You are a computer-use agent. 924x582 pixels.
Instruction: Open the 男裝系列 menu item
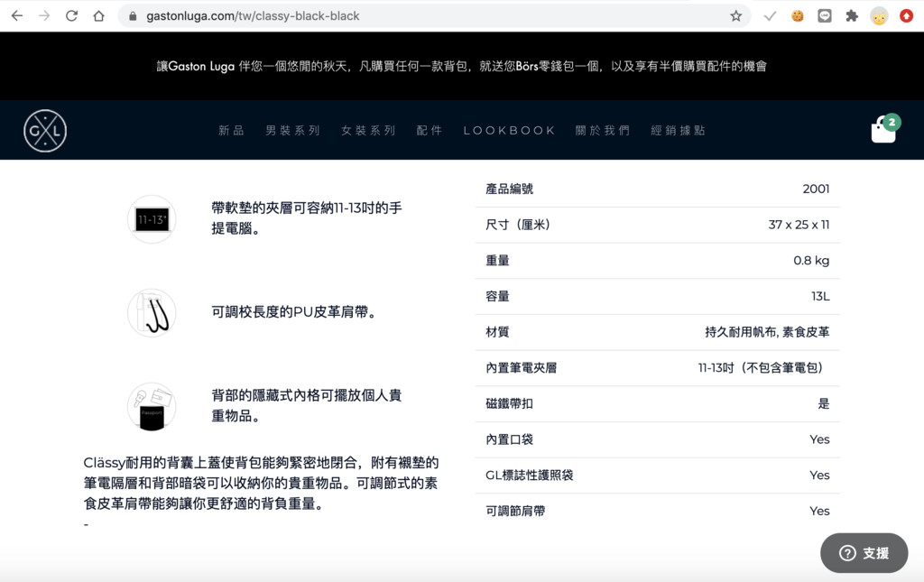pos(292,130)
